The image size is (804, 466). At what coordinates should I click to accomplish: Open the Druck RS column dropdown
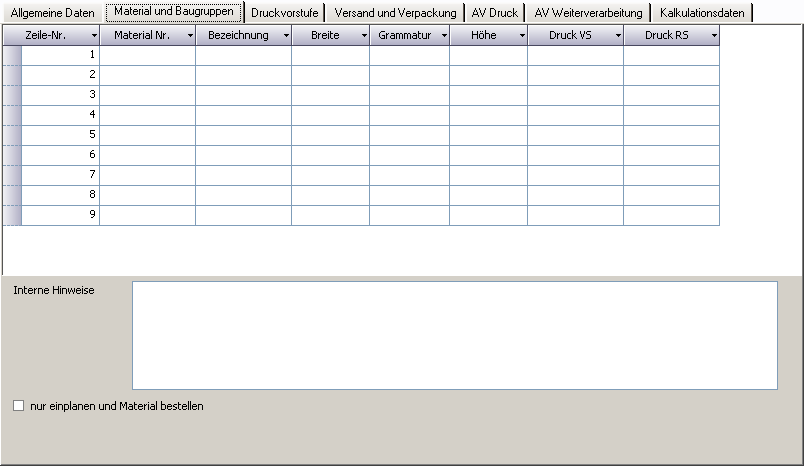point(713,36)
